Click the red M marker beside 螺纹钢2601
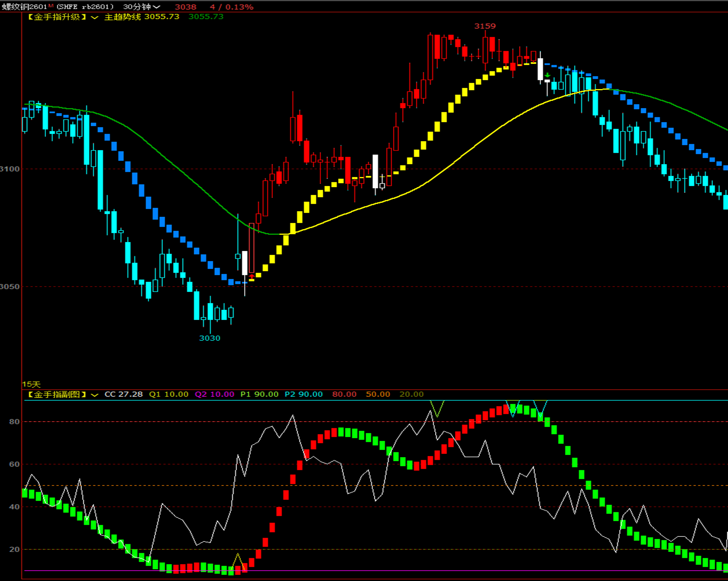Image resolution: width=728 pixels, height=581 pixels. pos(51,6)
